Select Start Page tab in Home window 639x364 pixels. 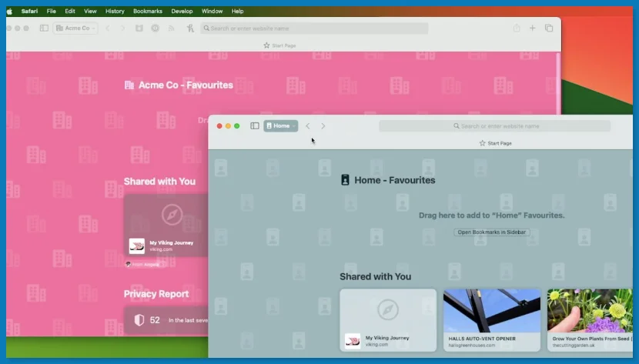(496, 143)
